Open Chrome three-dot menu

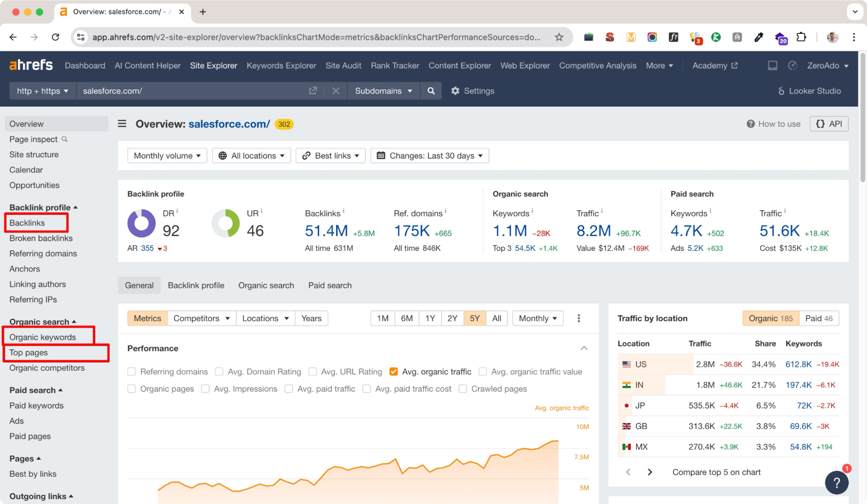pyautogui.click(x=854, y=37)
